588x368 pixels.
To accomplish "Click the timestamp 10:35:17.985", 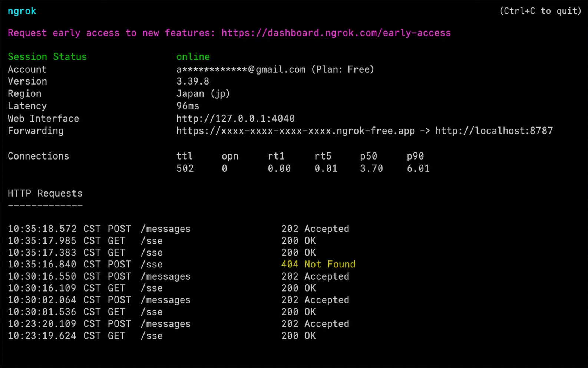I will pyautogui.click(x=42, y=241).
